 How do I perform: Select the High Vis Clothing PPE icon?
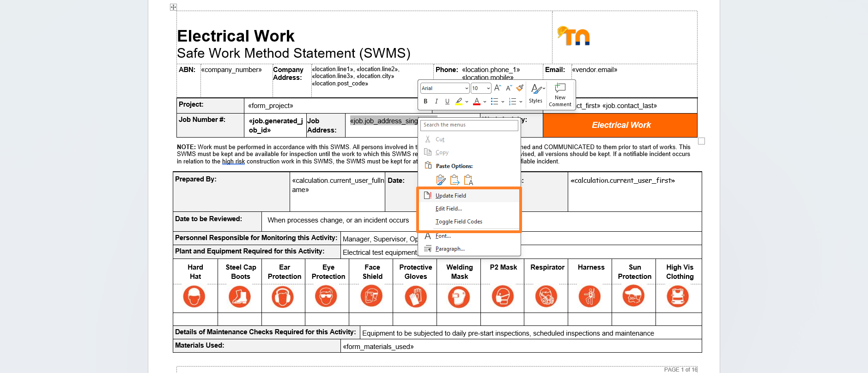point(678,296)
